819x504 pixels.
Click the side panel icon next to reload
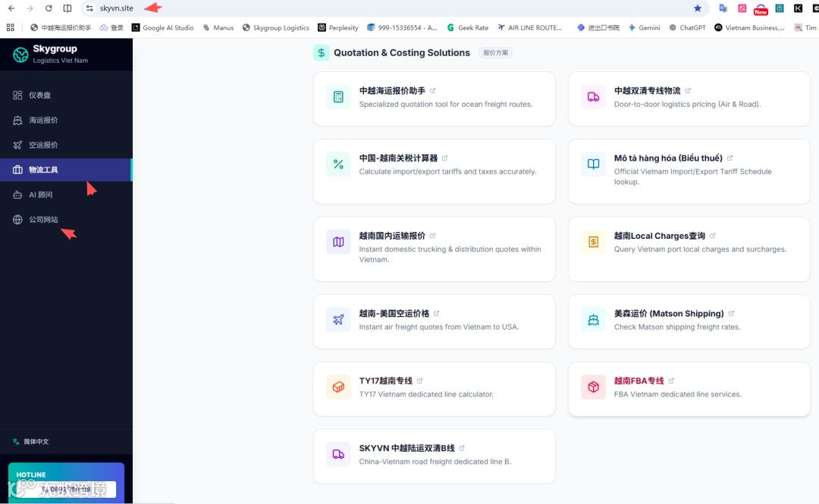(67, 8)
